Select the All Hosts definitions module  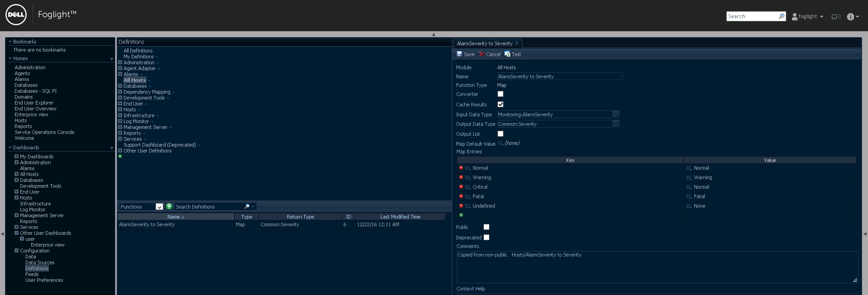134,80
